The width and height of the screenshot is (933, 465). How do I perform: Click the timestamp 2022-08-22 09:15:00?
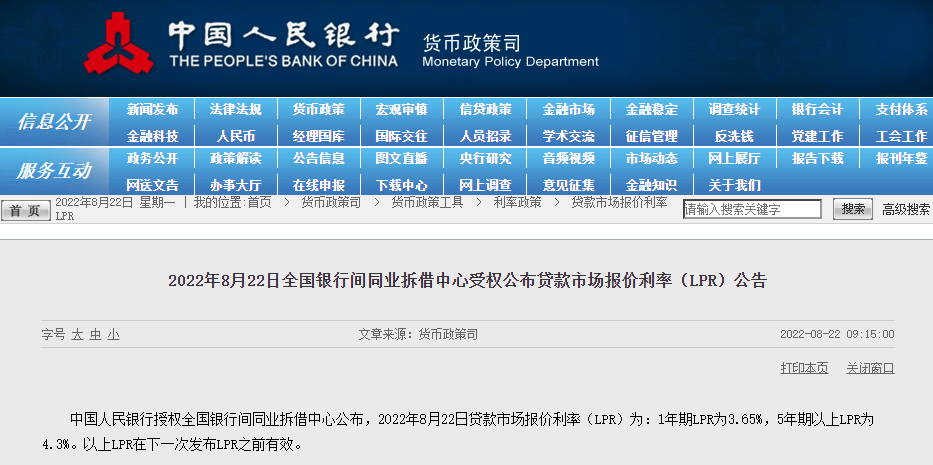[x=837, y=335]
